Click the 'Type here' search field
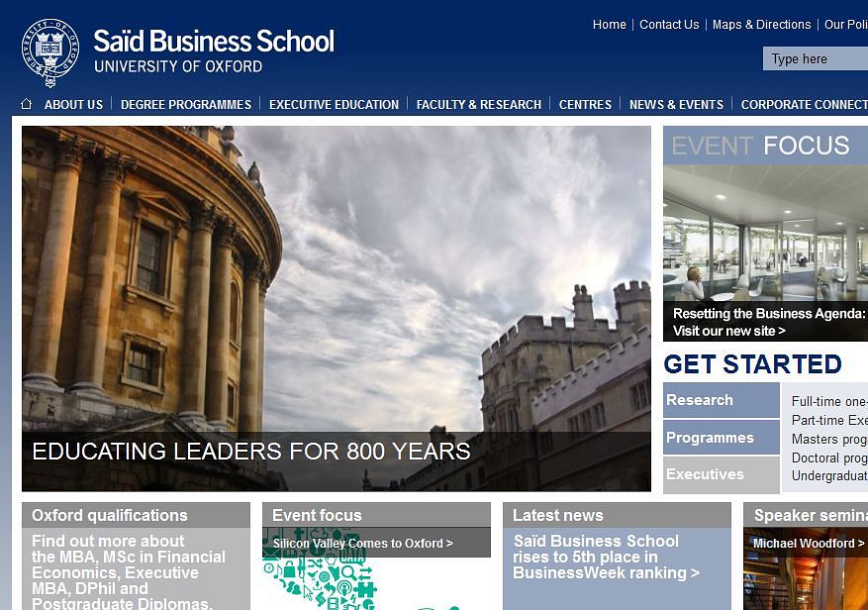This screenshot has width=868, height=610. tap(816, 58)
